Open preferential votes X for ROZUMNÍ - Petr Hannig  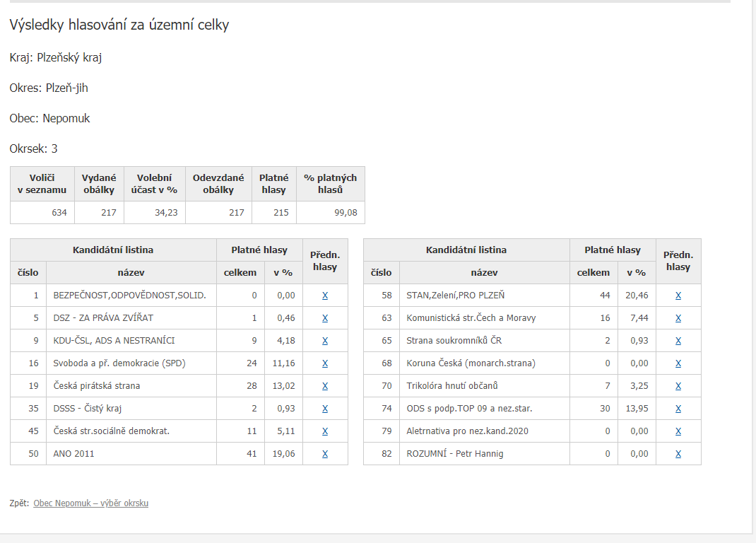(x=678, y=454)
